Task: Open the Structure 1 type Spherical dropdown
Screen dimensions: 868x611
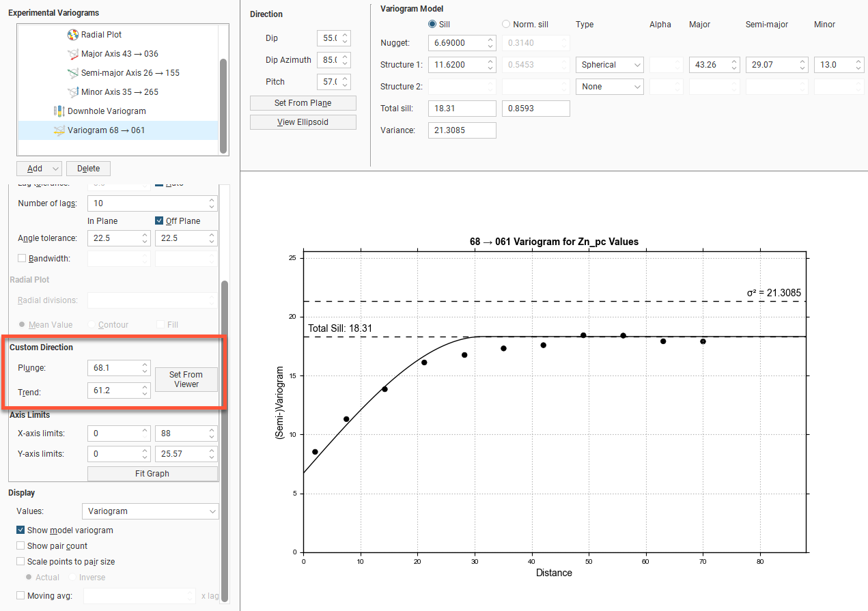Action: (x=609, y=65)
